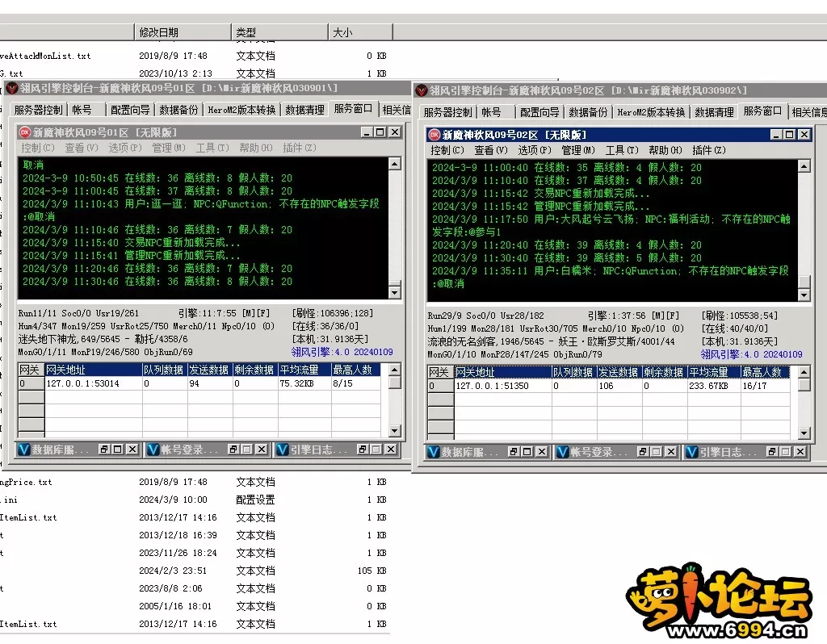Switch to 配置向导 tab in 02区 console
The width and height of the screenshot is (827, 644).
click(x=539, y=112)
